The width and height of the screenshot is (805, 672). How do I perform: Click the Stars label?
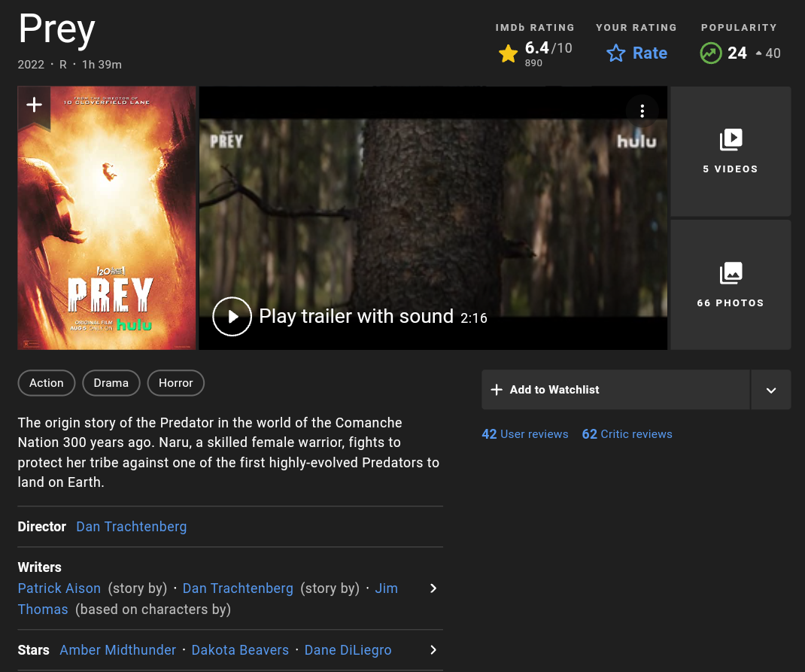pos(33,650)
